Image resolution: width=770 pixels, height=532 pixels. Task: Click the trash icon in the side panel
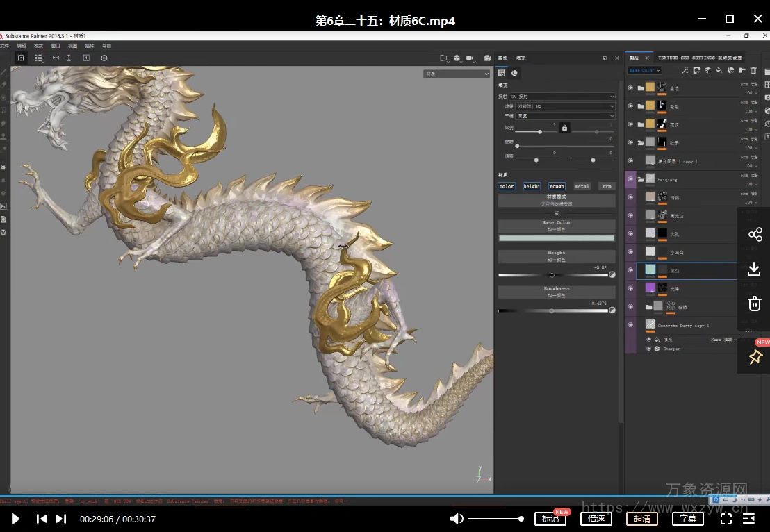(x=755, y=304)
